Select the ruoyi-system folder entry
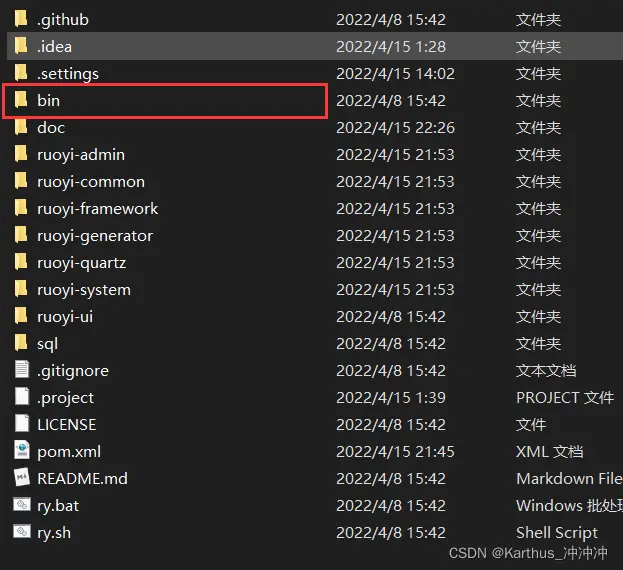The image size is (623, 570). click(x=84, y=289)
